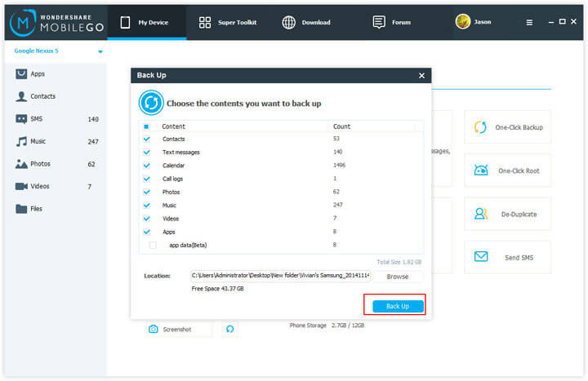Open the Download tab
Viewport: 588px width, 381px height.
pyautogui.click(x=306, y=23)
